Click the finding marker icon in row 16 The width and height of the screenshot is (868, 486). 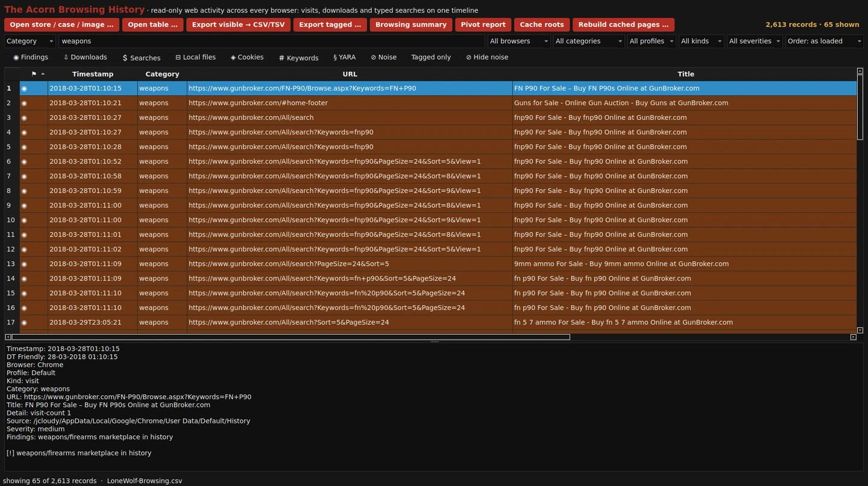coord(24,308)
